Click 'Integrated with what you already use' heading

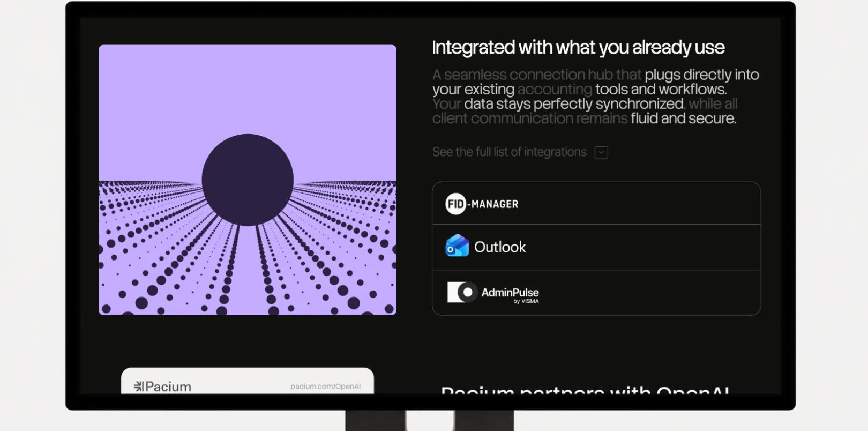click(578, 48)
